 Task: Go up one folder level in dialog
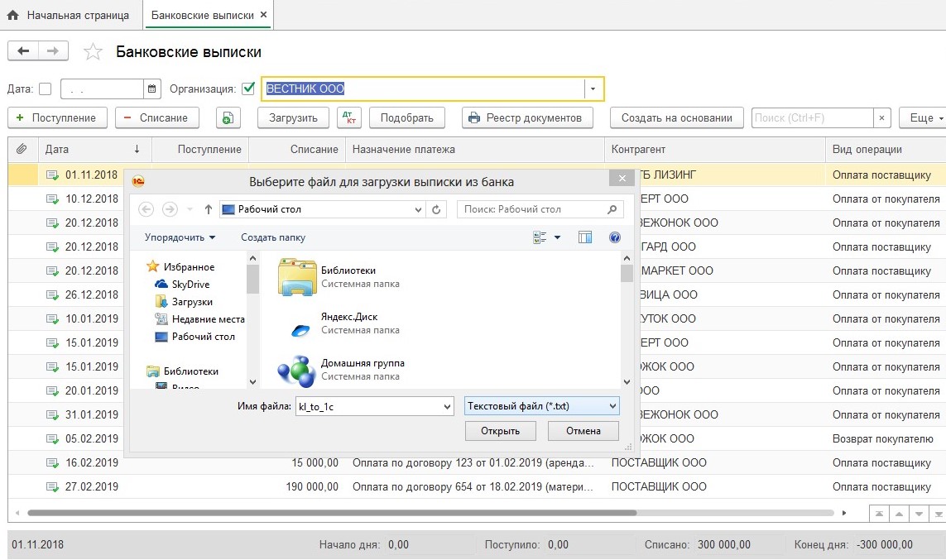click(x=208, y=209)
